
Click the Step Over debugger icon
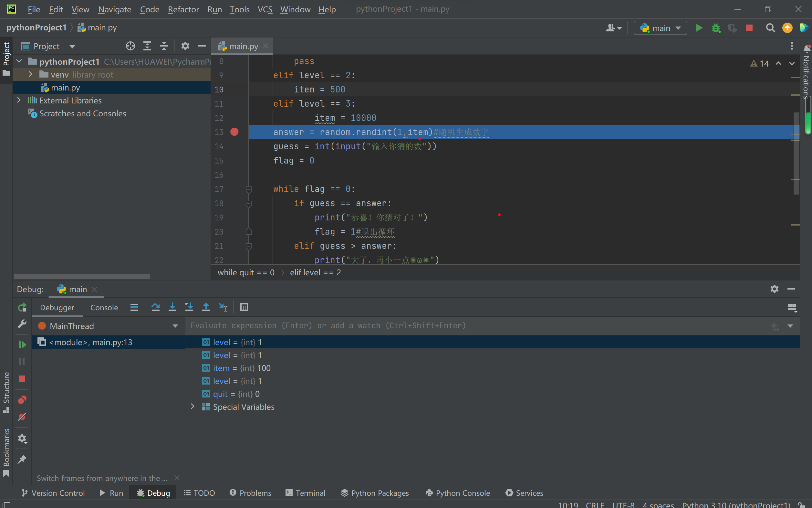pos(155,307)
